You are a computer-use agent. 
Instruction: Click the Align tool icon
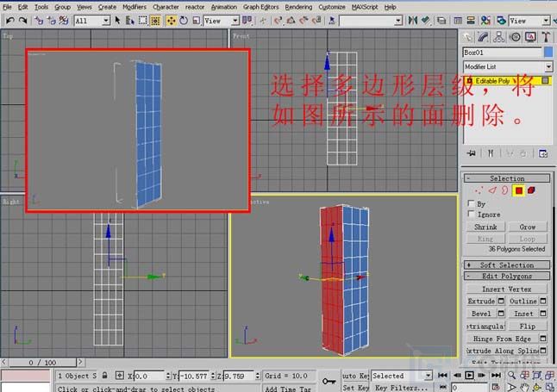(425, 21)
